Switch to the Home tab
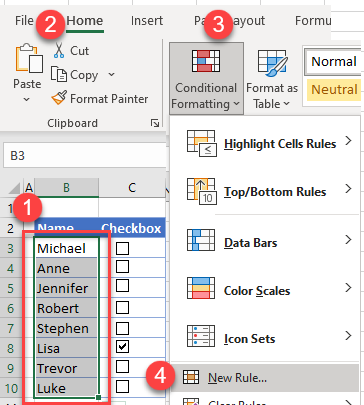This screenshot has width=364, height=405. pyautogui.click(x=85, y=21)
